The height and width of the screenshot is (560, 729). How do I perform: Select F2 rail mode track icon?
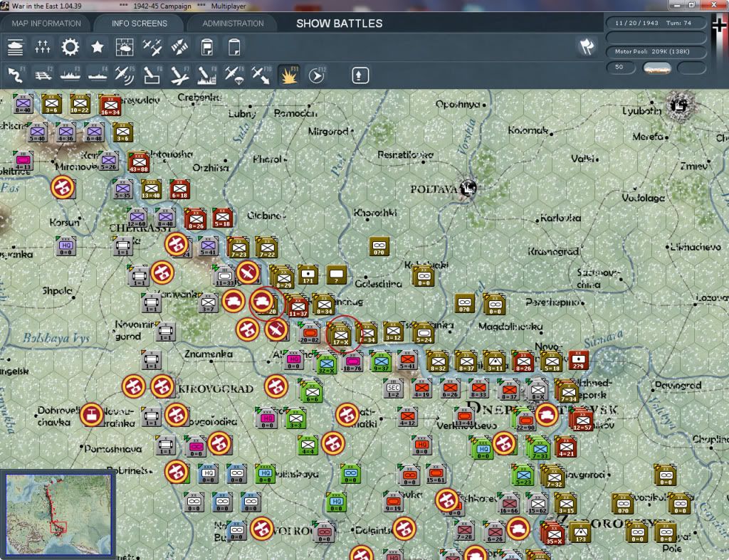43,75
